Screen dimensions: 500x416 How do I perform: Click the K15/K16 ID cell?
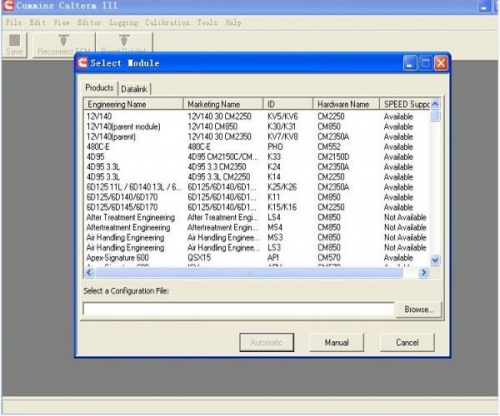pyautogui.click(x=282, y=207)
